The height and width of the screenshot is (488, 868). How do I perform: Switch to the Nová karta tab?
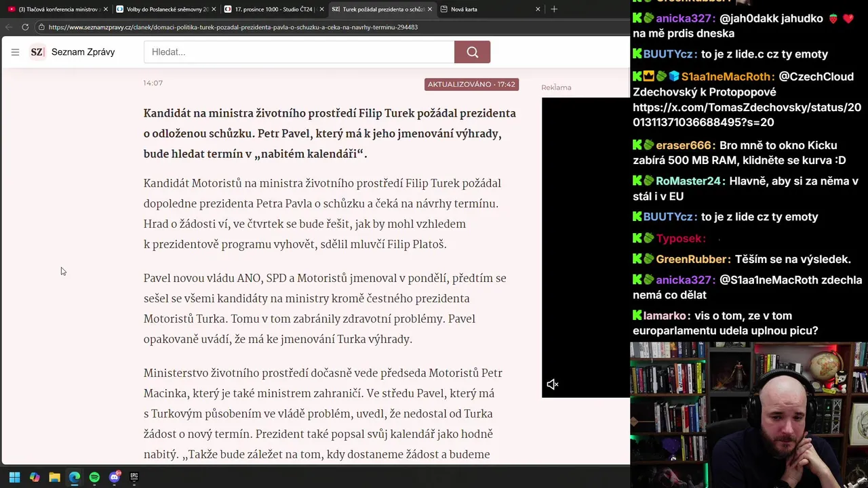pos(490,9)
